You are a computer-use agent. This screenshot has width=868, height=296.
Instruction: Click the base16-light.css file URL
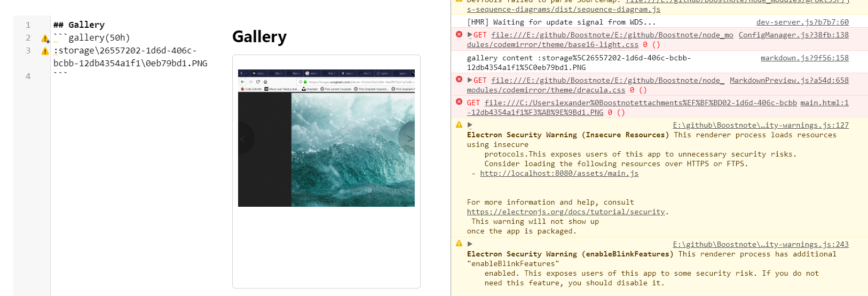pos(612,35)
